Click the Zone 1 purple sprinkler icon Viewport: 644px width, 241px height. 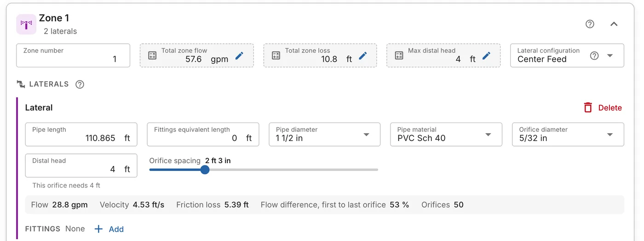point(26,24)
